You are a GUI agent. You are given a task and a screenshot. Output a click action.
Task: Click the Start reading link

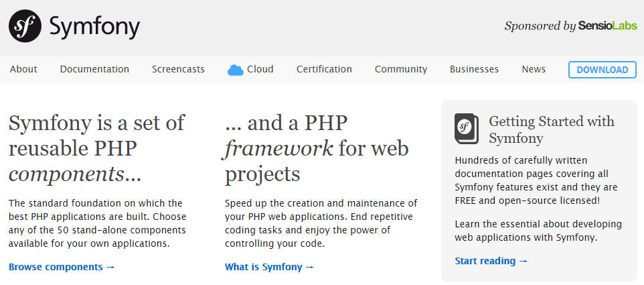point(491,261)
